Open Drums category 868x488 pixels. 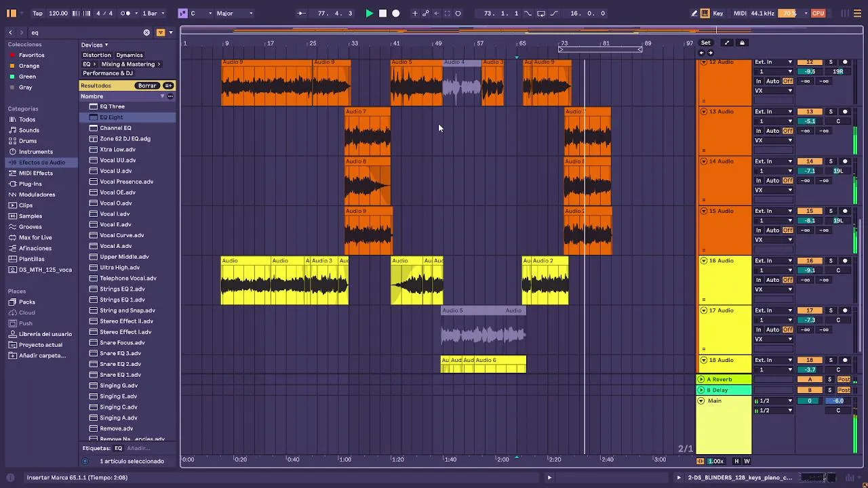[28, 141]
